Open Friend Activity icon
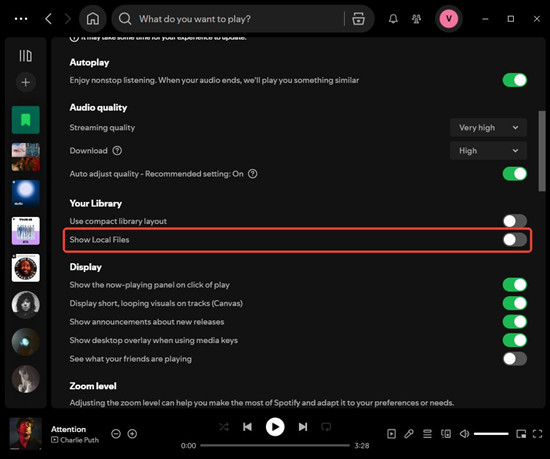 click(x=416, y=19)
